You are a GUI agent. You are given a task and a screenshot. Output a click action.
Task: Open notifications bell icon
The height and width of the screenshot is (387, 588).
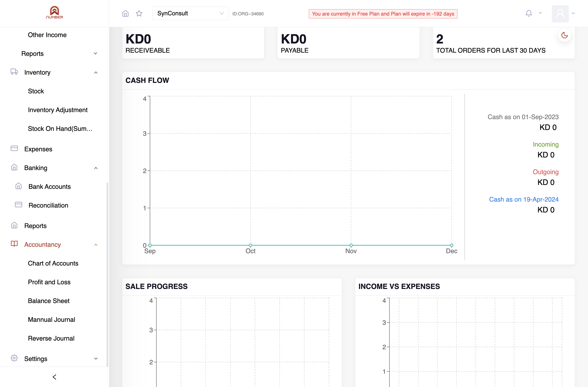pos(529,13)
